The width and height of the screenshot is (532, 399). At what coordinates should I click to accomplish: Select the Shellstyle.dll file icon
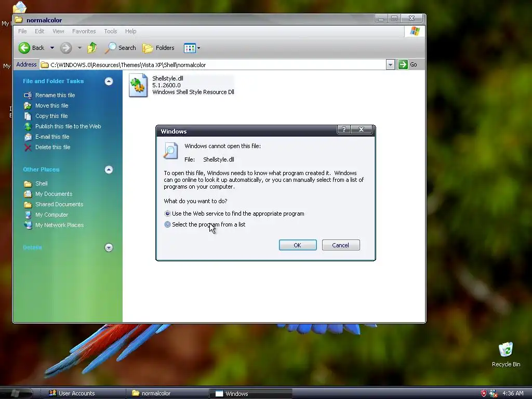138,86
